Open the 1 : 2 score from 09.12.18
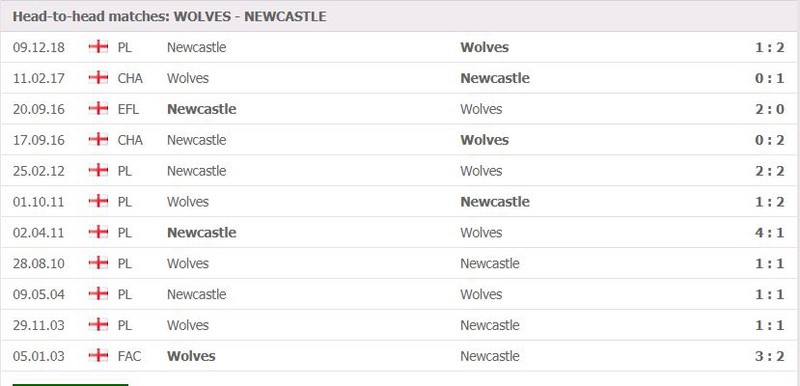 tap(769, 47)
